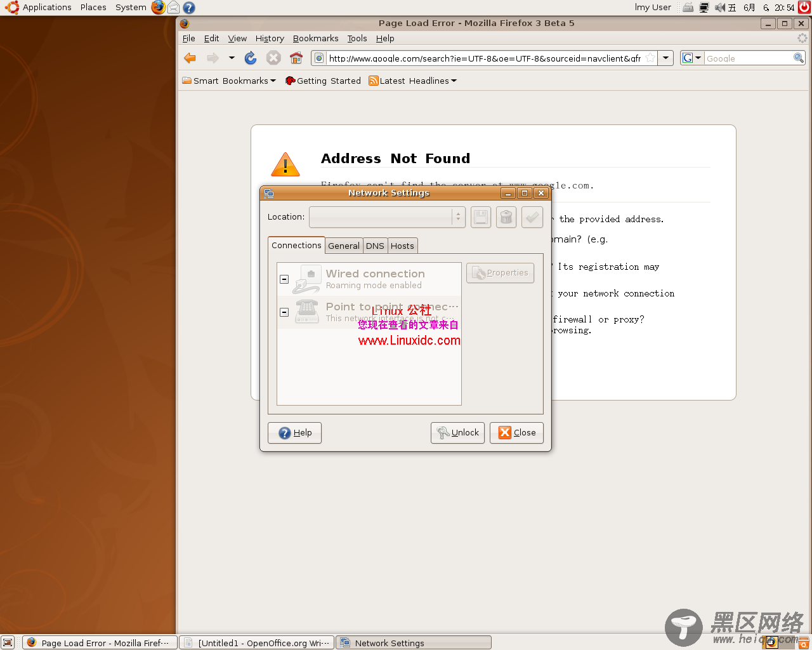812x650 pixels.
Task: Open Places menu in top panel
Action: coord(93,8)
